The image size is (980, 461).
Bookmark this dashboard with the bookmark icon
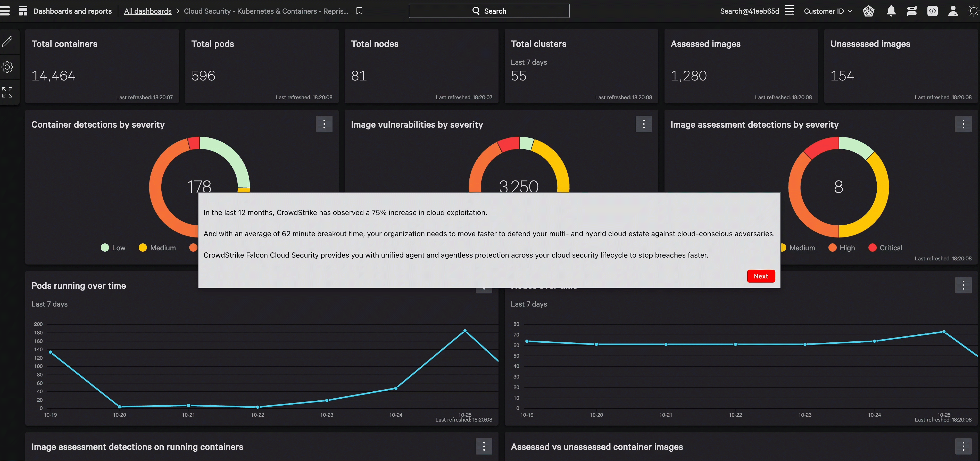point(359,11)
